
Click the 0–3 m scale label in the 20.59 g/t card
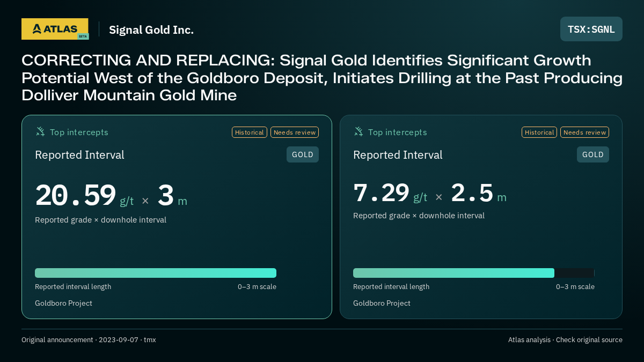[257, 286]
